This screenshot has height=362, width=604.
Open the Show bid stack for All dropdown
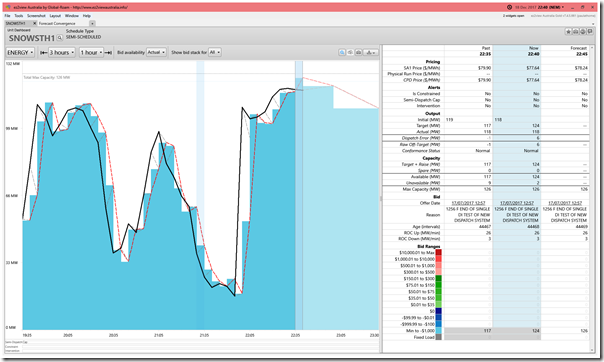(215, 52)
